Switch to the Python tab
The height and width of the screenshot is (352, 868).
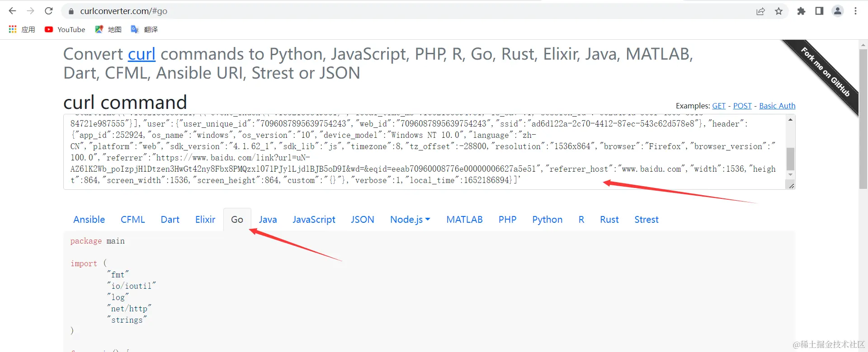point(547,220)
